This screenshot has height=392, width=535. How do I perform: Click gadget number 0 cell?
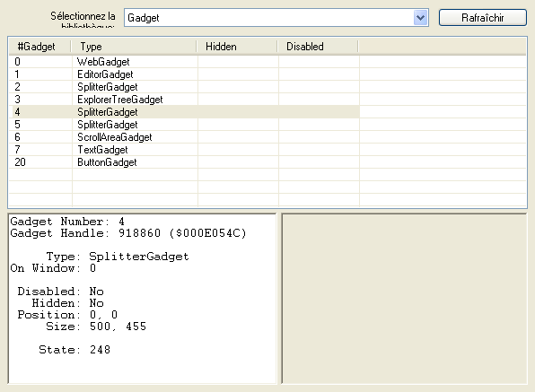pyautogui.click(x=40, y=62)
